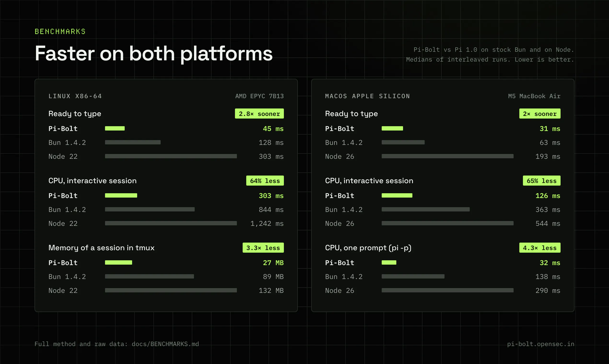This screenshot has height=364, width=609.
Task: Click the '138 ms' Bun value
Action: (x=548, y=277)
